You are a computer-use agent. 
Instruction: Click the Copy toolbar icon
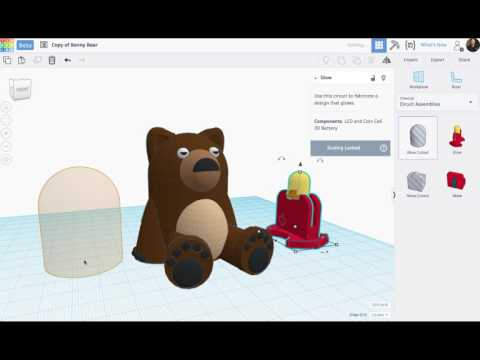(x=7, y=60)
